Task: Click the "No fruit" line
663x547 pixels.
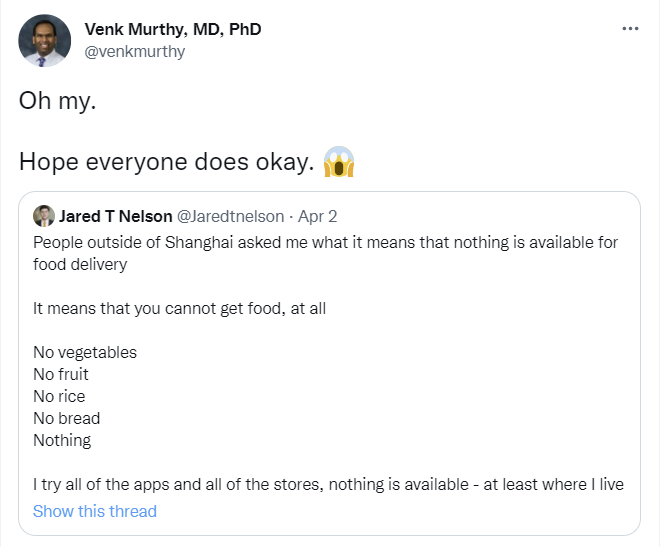Action: 61,374
